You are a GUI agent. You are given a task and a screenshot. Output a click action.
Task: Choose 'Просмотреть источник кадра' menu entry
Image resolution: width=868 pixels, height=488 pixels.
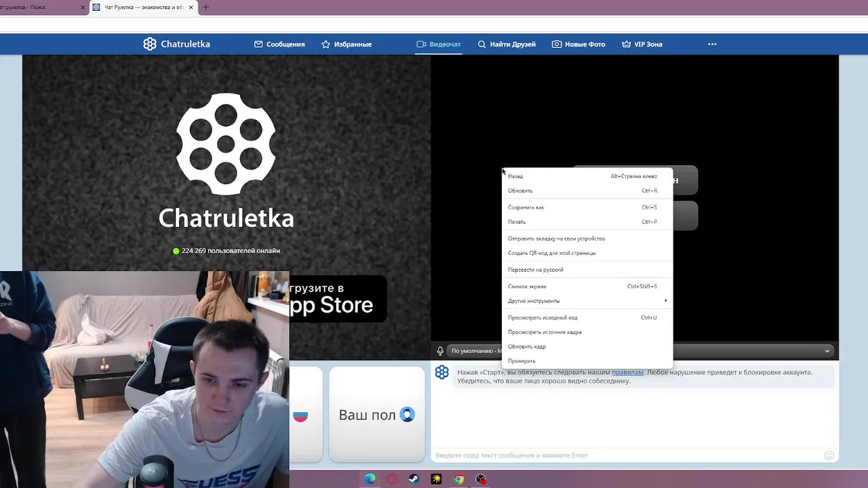pos(587,332)
